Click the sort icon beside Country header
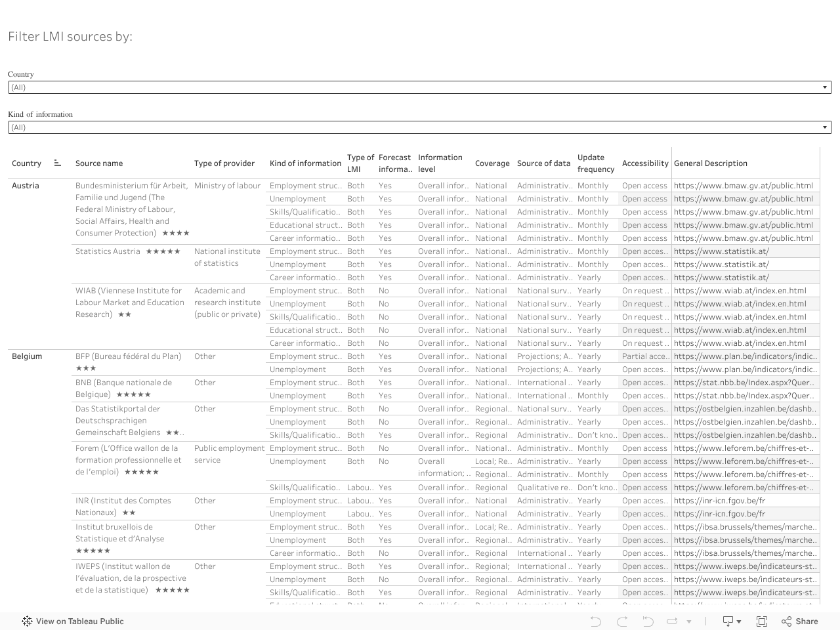 58,163
